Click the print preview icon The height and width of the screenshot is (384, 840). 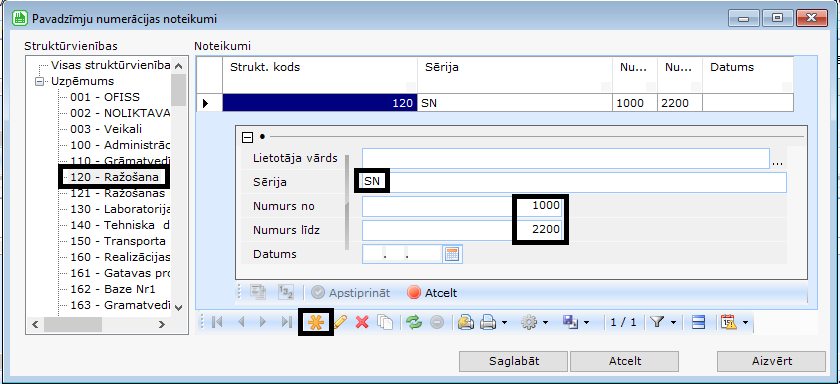466,322
